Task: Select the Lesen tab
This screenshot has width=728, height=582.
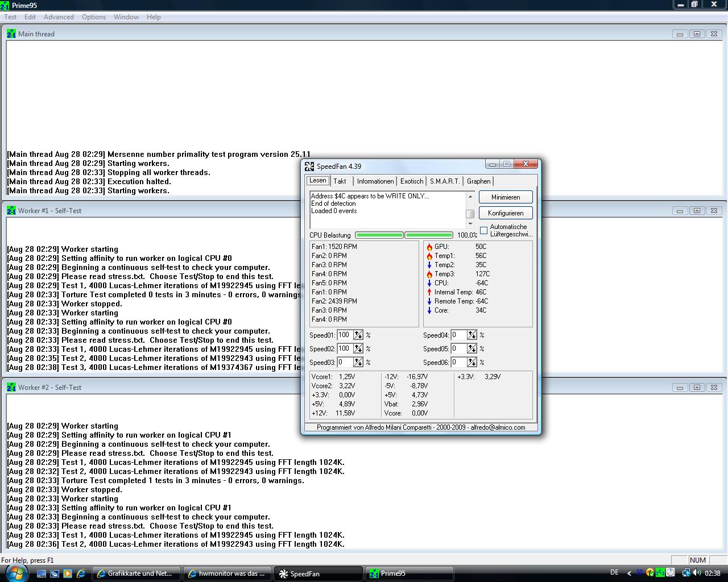Action: [x=318, y=180]
